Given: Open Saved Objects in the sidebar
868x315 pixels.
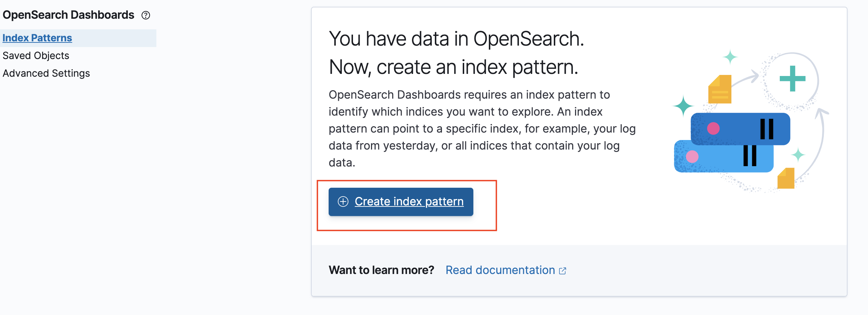Looking at the screenshot, I should click(x=36, y=56).
